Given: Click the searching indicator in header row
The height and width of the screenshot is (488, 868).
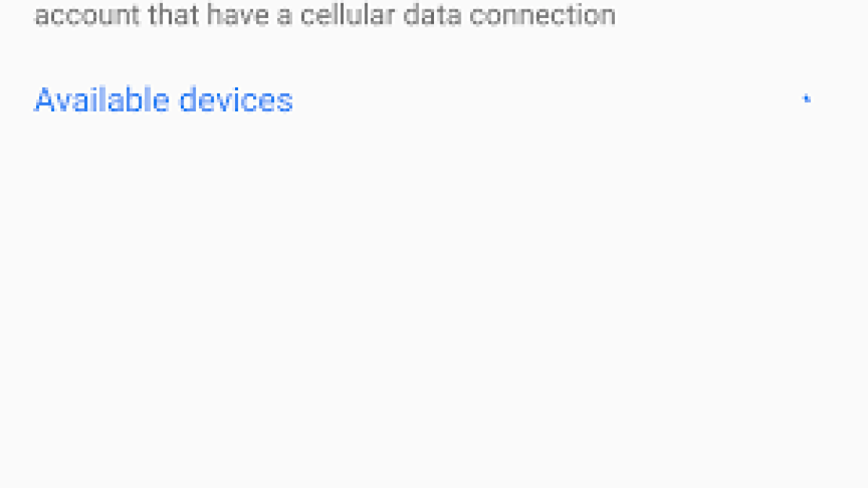Looking at the screenshot, I should (807, 99).
